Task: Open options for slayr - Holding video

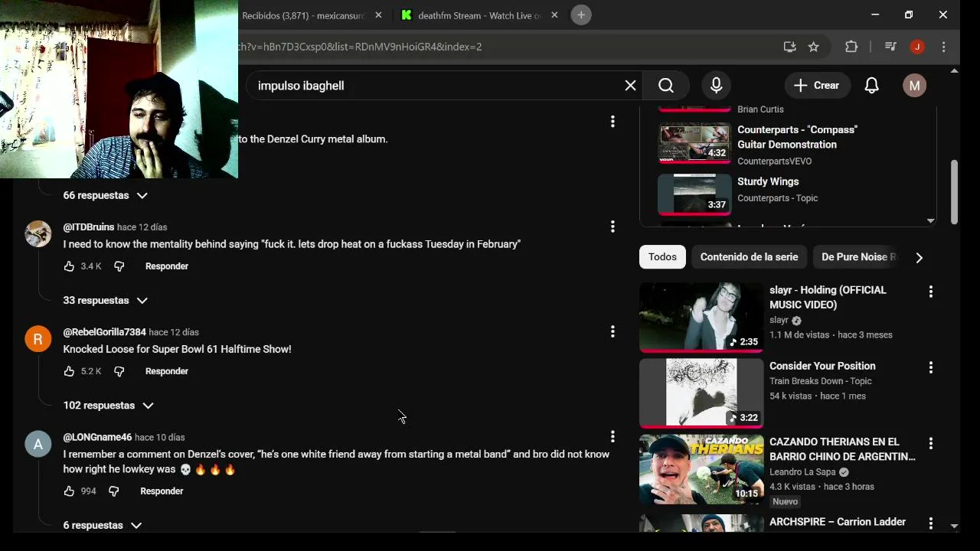Action: (x=931, y=292)
